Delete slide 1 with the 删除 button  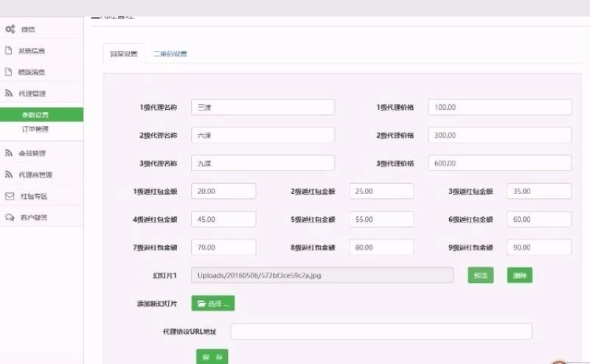point(520,276)
